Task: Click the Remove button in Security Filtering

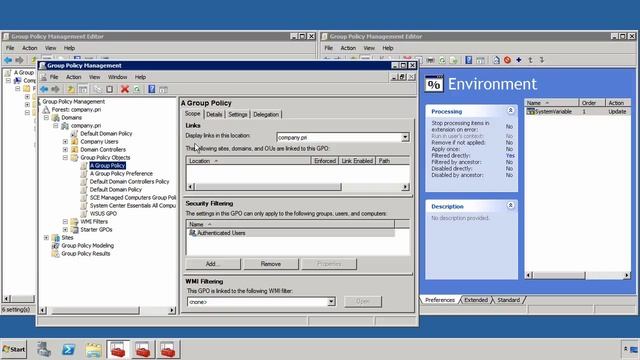Action: coord(271,264)
